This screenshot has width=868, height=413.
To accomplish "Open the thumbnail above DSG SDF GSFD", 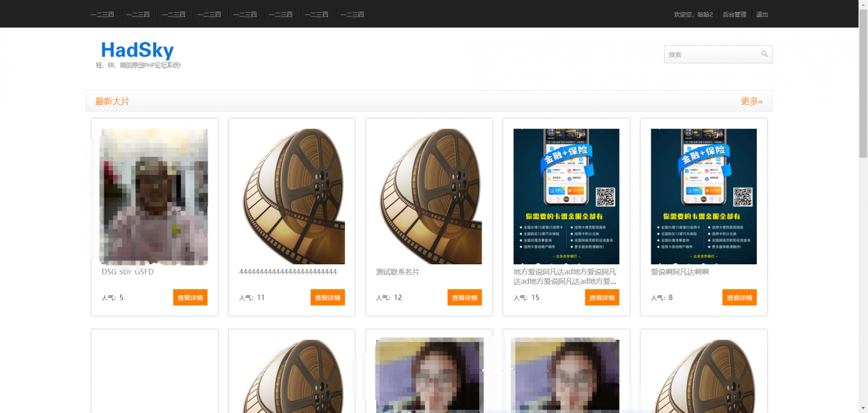I will pyautogui.click(x=154, y=196).
